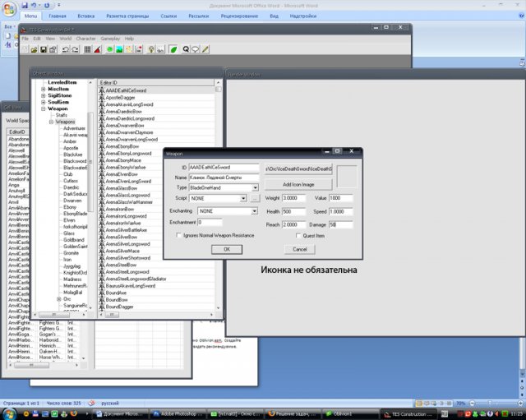The height and width of the screenshot is (420, 526).
Task: Switch to Word's Главная ribbon tab
Action: click(58, 16)
